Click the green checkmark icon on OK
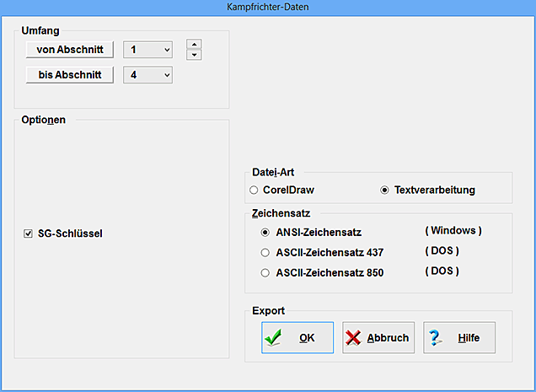The height and width of the screenshot is (392, 536). tap(274, 338)
